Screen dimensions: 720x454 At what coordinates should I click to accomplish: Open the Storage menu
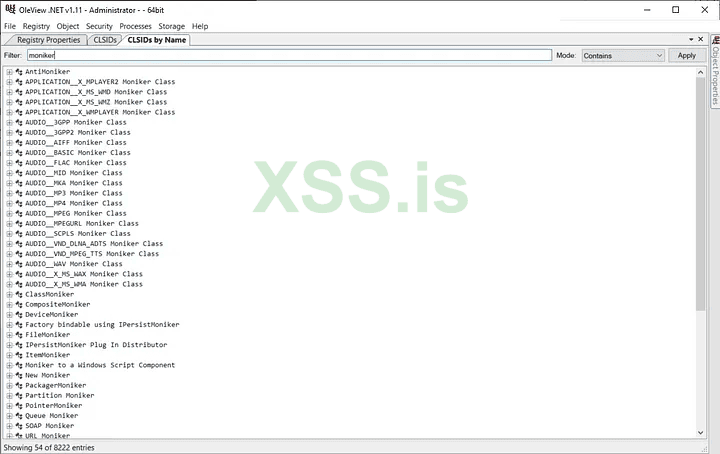[172, 26]
